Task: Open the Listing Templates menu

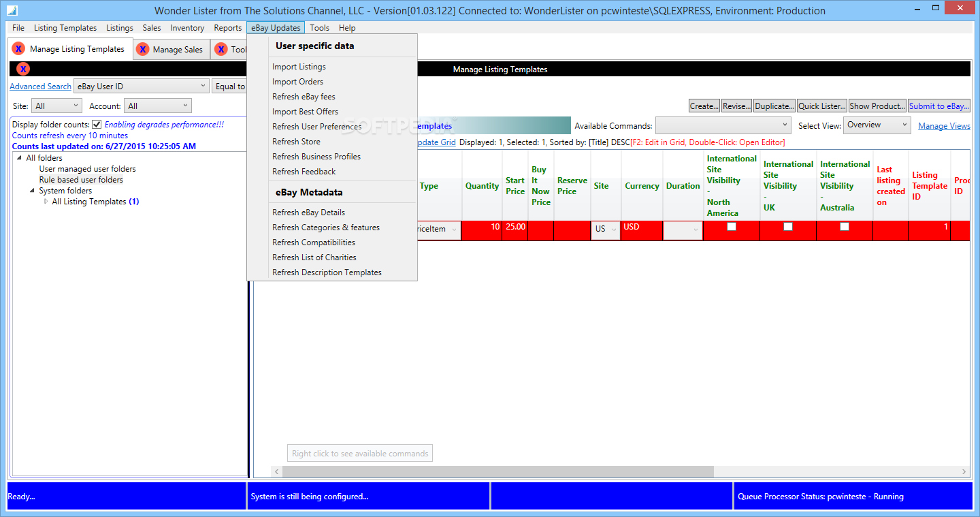Action: pos(65,28)
